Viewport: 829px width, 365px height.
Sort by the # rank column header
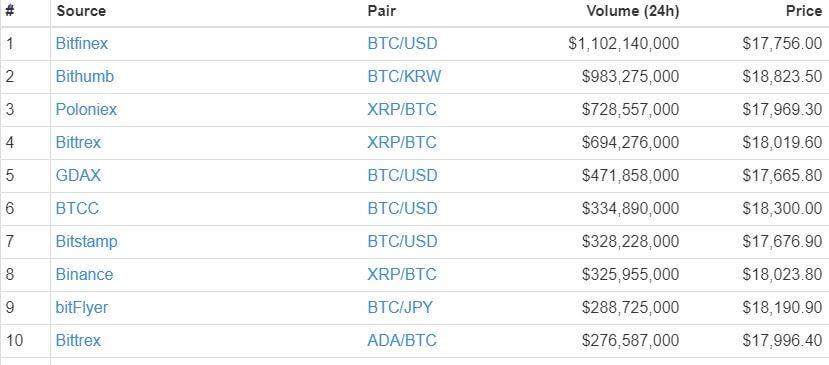click(10, 11)
